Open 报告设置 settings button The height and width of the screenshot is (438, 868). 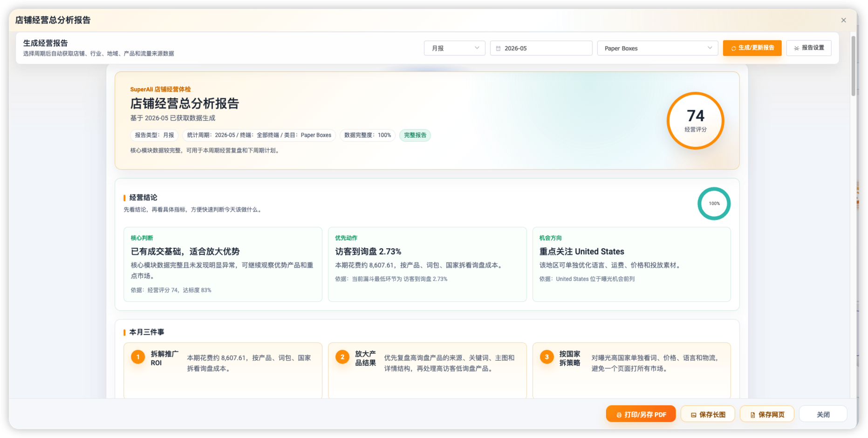(x=808, y=48)
